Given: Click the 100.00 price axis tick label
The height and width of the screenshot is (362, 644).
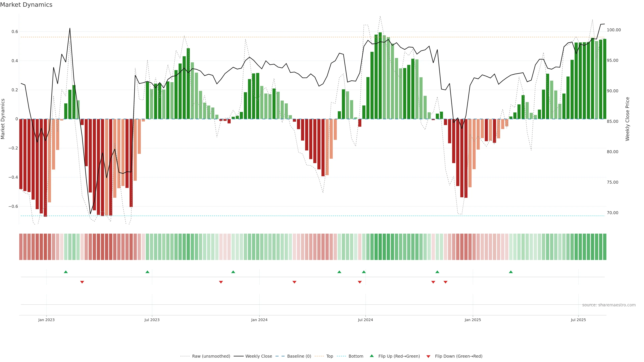Looking at the screenshot, I should (614, 30).
